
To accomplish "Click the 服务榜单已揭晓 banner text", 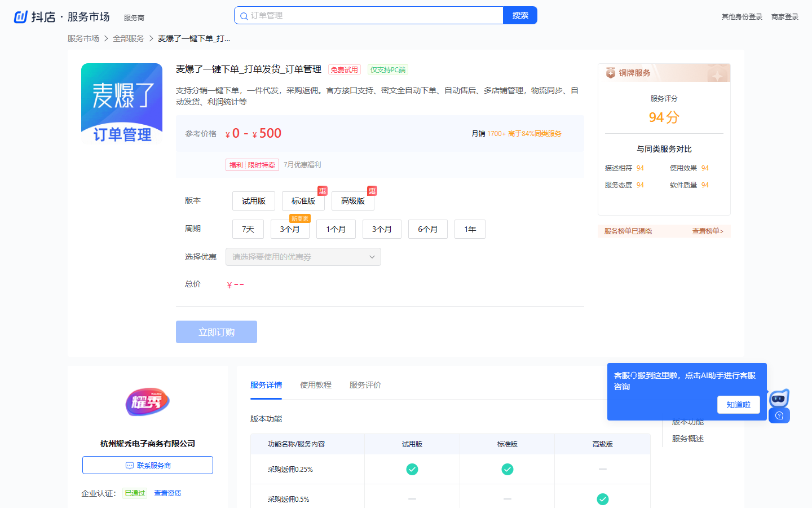I will 628,231.
